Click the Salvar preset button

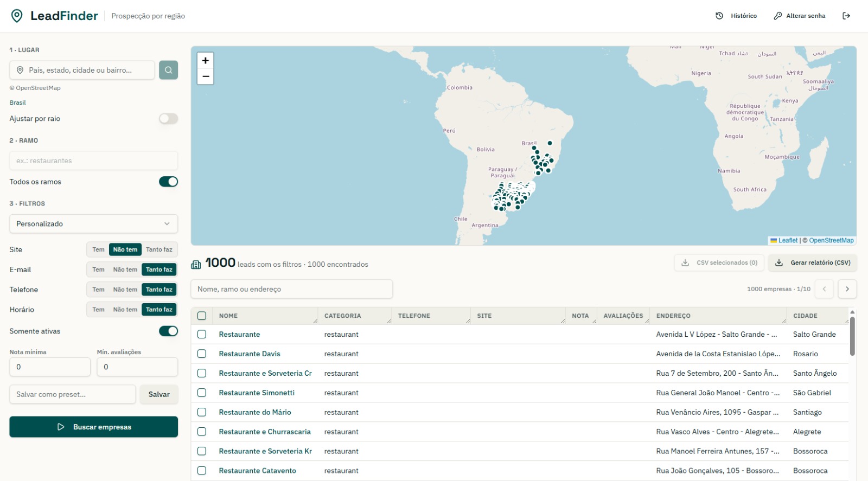pos(159,394)
